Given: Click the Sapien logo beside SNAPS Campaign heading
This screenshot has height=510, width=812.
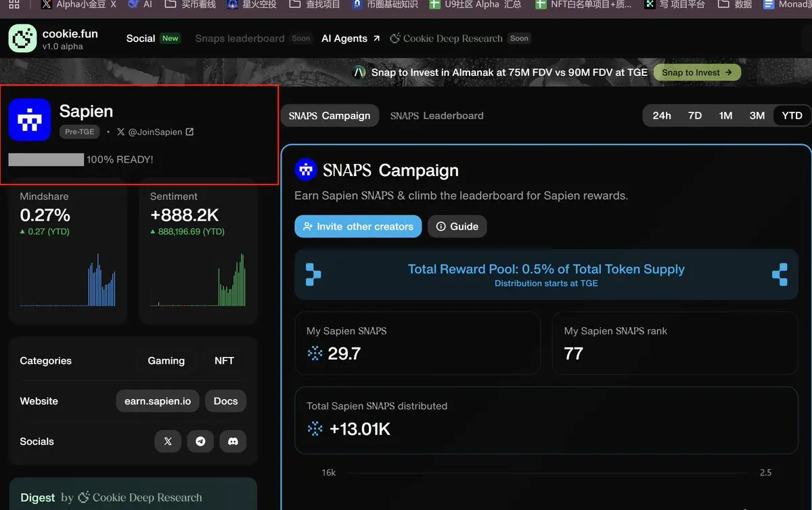Looking at the screenshot, I should pos(306,169).
